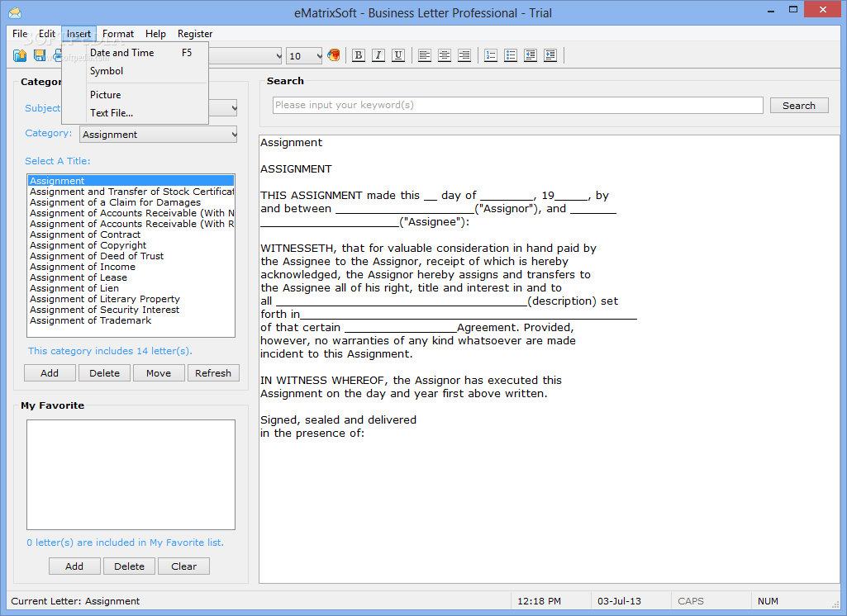This screenshot has width=847, height=616.
Task: Open the File menu
Action: [x=20, y=34]
